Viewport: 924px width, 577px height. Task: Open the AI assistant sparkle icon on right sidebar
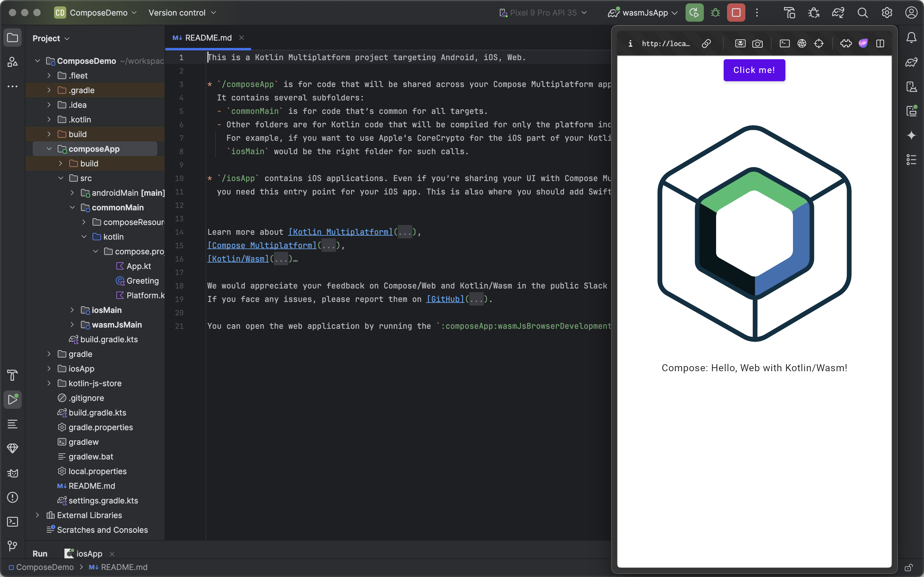pos(911,136)
